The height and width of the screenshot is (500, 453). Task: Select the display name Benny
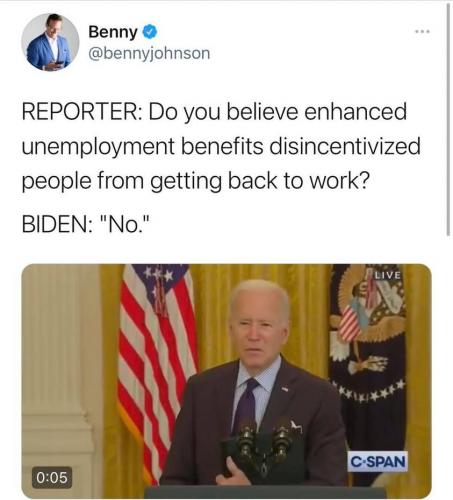click(113, 32)
